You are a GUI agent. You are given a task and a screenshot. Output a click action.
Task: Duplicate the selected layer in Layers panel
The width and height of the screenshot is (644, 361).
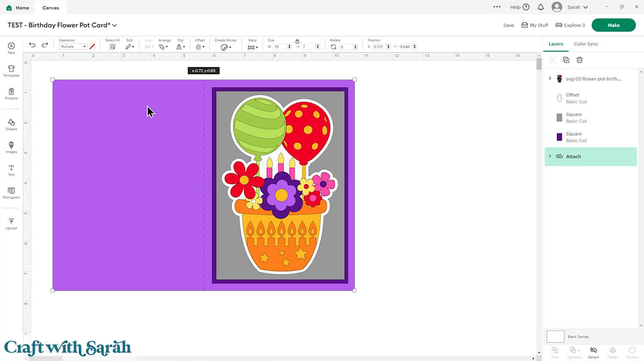tap(566, 60)
